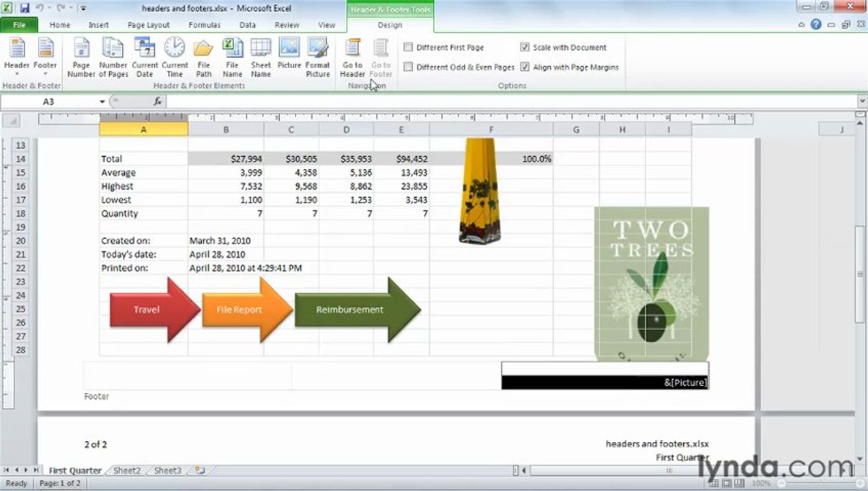Click the 100.0% cell

[x=491, y=159]
